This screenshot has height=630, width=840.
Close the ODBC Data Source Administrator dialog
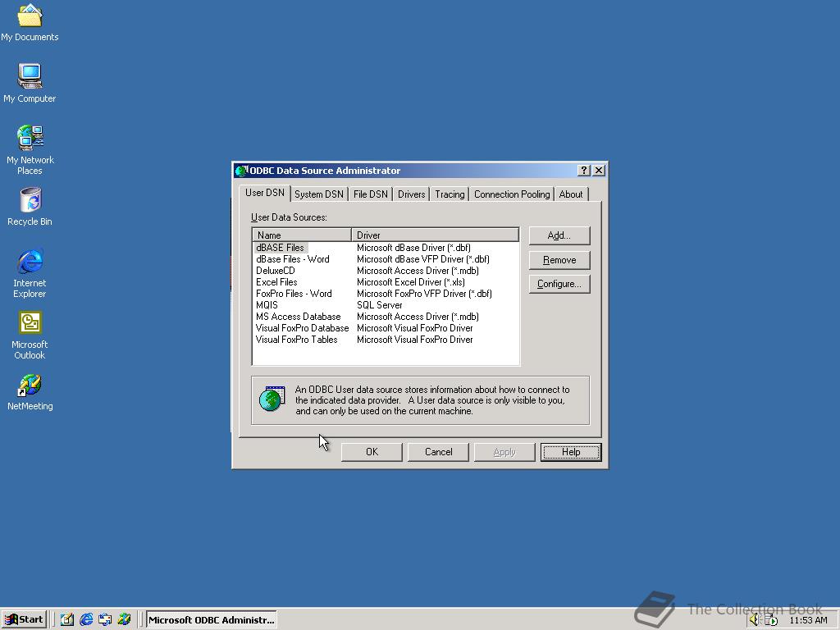point(599,171)
